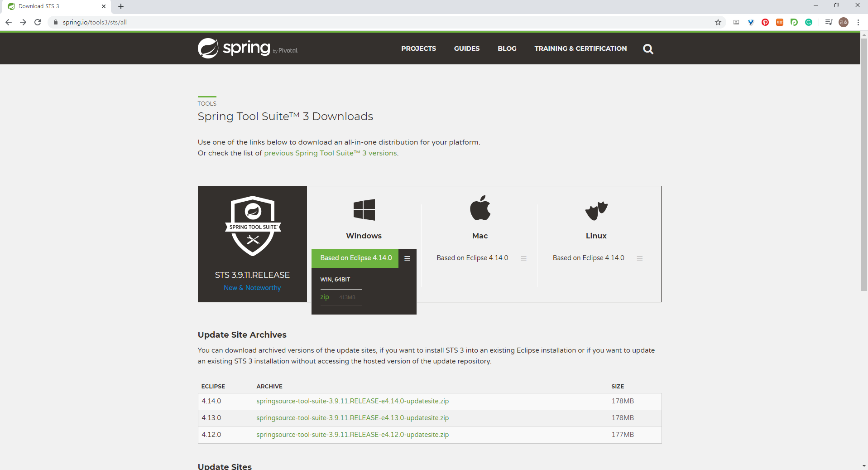Select the Download STS 3 tab
The image size is (868, 470).
[x=56, y=6]
